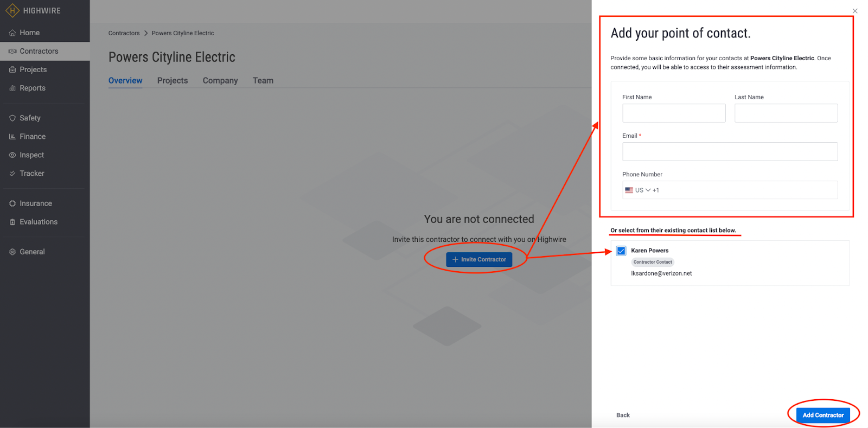Uncheck the Karen Powers contact checkbox
This screenshot has width=868, height=428.
621,251
